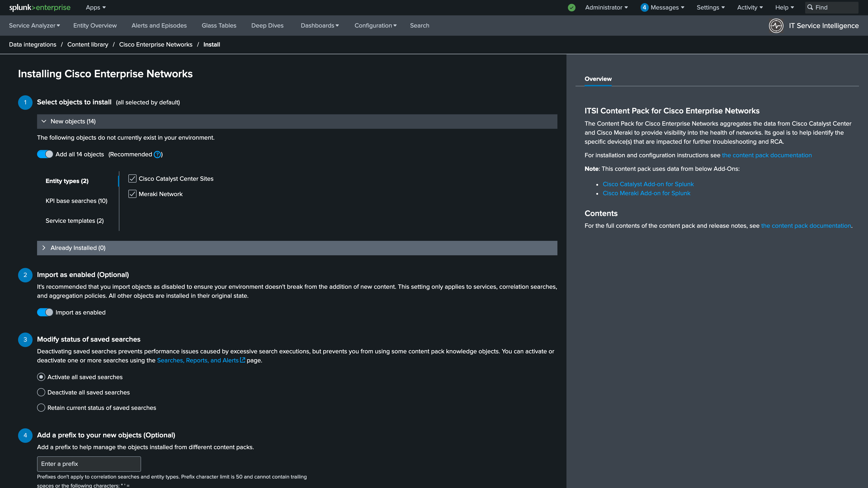The image size is (868, 488).
Task: Click the Splunk enterprise logo
Action: pos(40,7)
